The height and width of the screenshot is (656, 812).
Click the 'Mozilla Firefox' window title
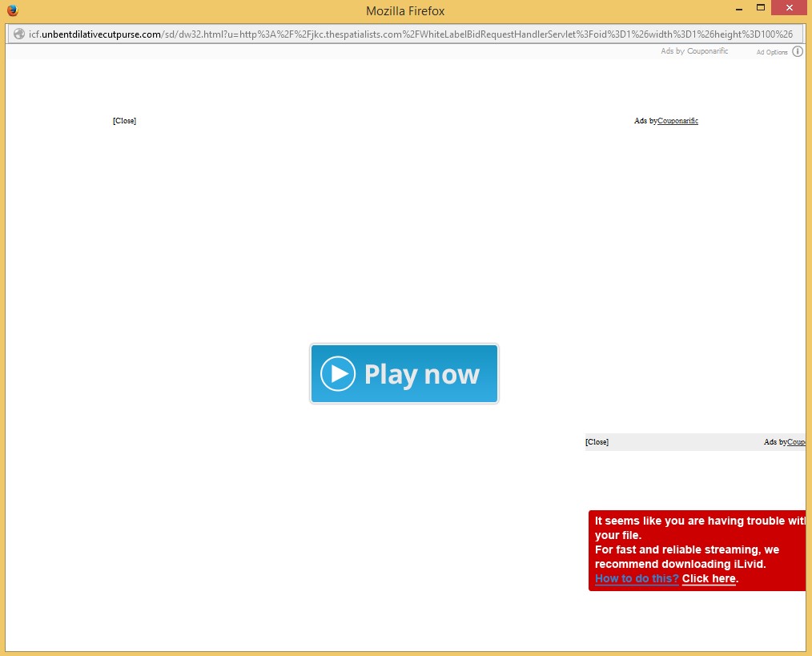point(405,11)
